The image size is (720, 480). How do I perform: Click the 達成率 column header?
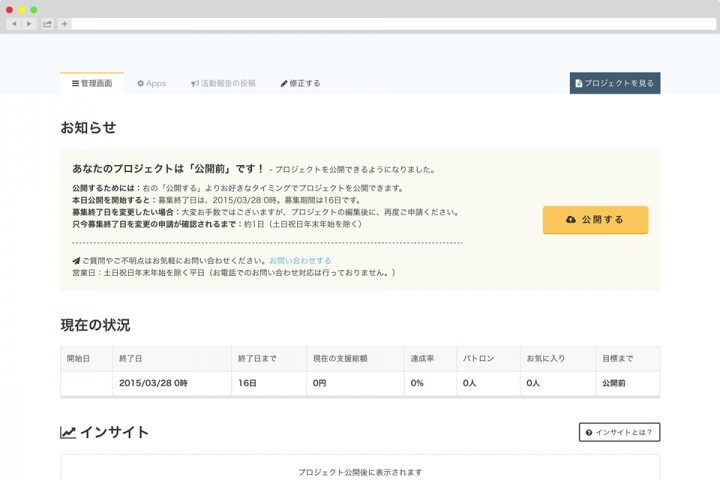430,359
